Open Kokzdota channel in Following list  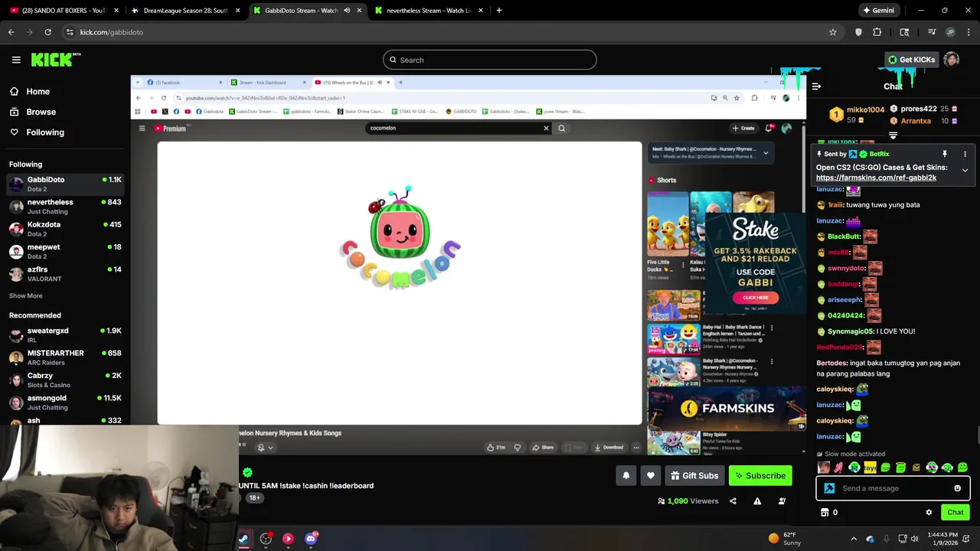[x=65, y=229]
